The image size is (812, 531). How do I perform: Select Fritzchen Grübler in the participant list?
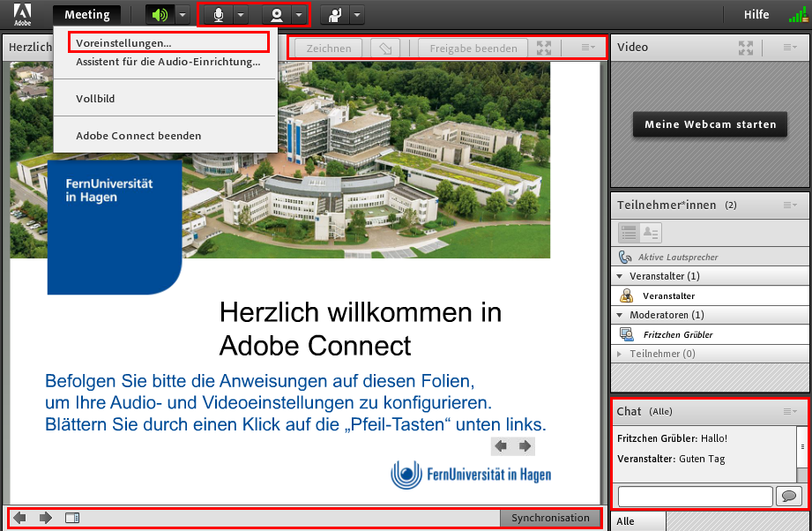[710, 334]
